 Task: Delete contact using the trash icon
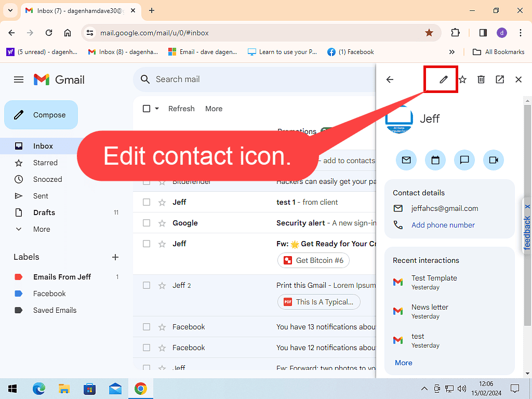coord(481,79)
